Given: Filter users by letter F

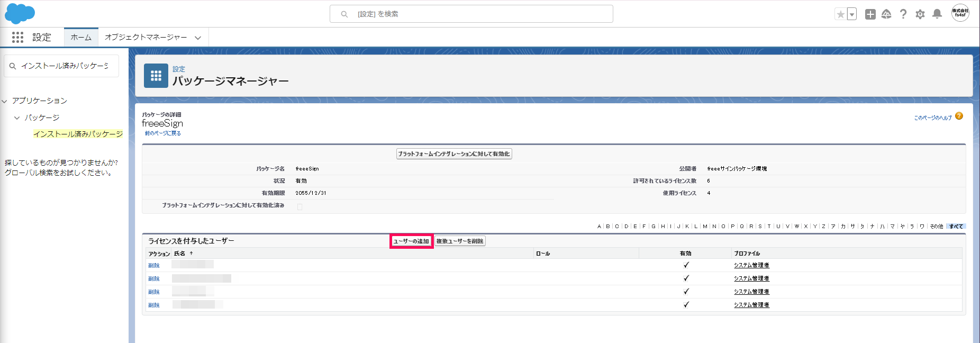Looking at the screenshot, I should 644,227.
